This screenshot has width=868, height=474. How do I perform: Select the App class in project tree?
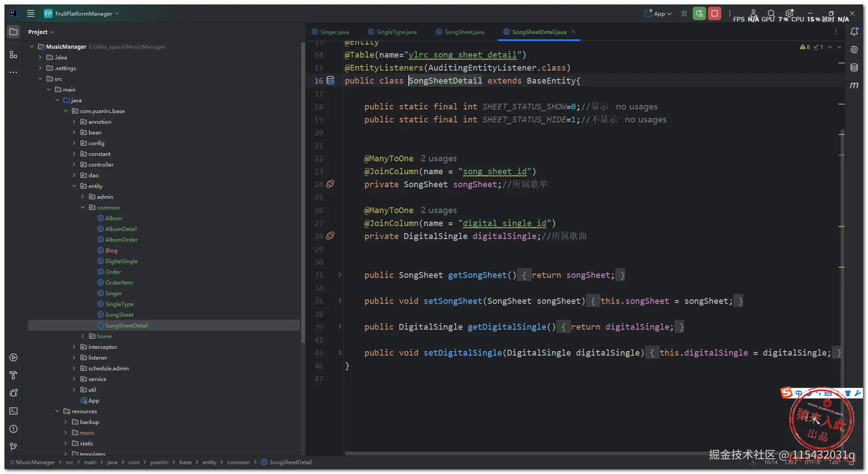point(89,400)
